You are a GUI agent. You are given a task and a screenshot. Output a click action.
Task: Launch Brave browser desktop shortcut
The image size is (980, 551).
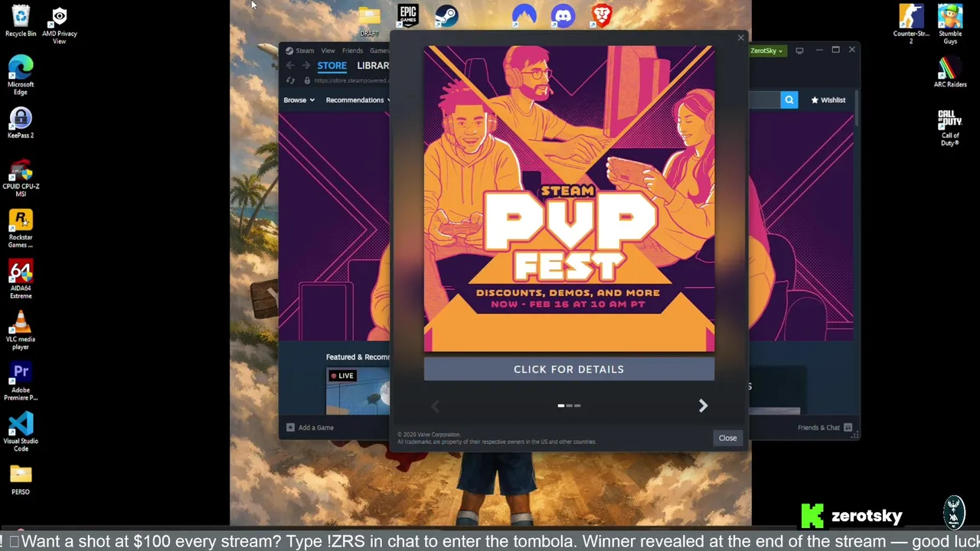tap(602, 16)
